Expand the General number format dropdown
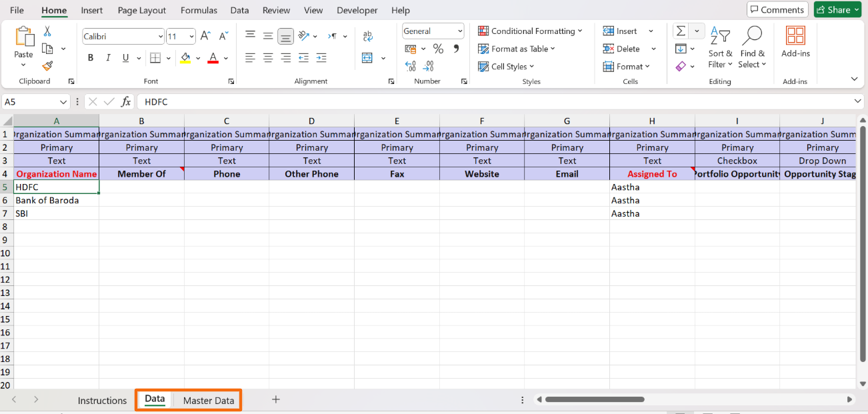Image resolution: width=868 pixels, height=414 pixels. click(460, 31)
